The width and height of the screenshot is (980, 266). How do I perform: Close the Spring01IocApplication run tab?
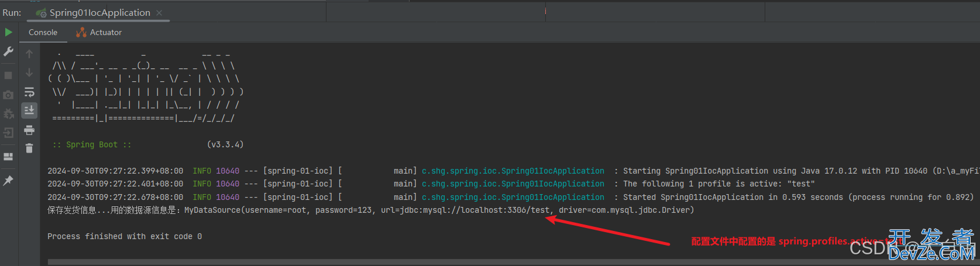tap(159, 12)
